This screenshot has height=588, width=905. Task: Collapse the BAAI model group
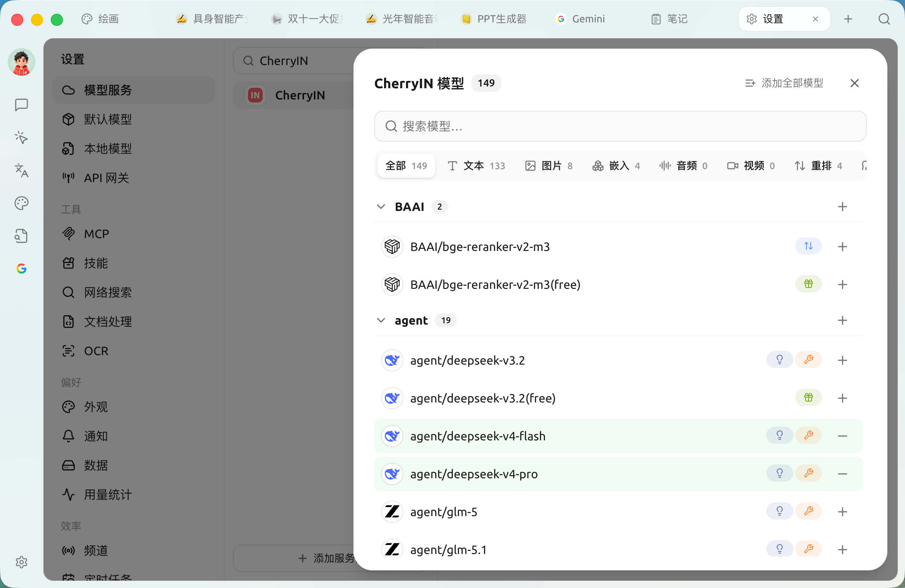[381, 207]
